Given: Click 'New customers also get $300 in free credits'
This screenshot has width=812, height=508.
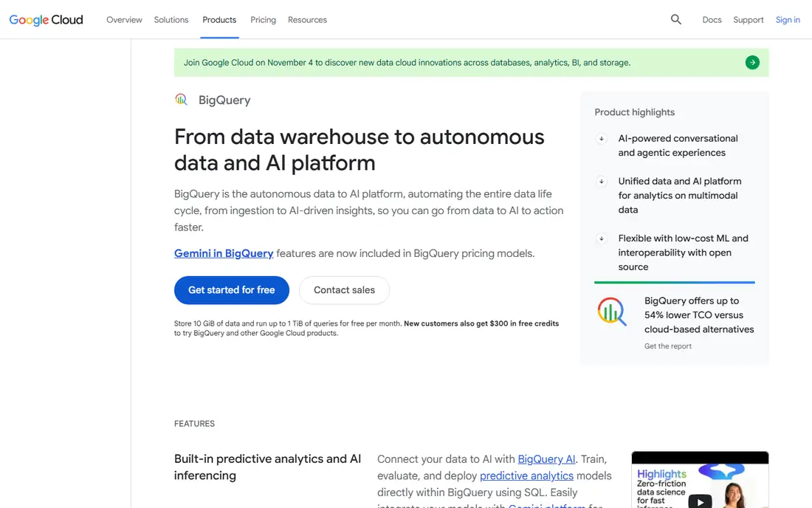Looking at the screenshot, I should (x=481, y=323).
